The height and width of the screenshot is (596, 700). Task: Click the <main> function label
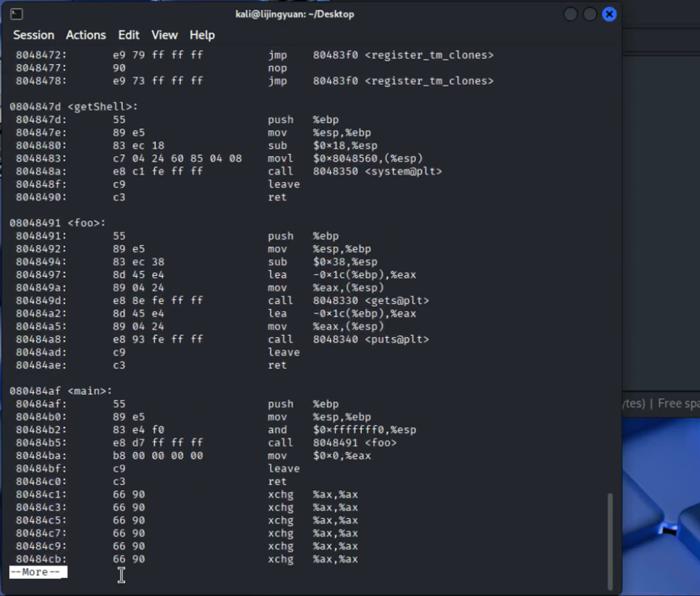[x=89, y=391]
